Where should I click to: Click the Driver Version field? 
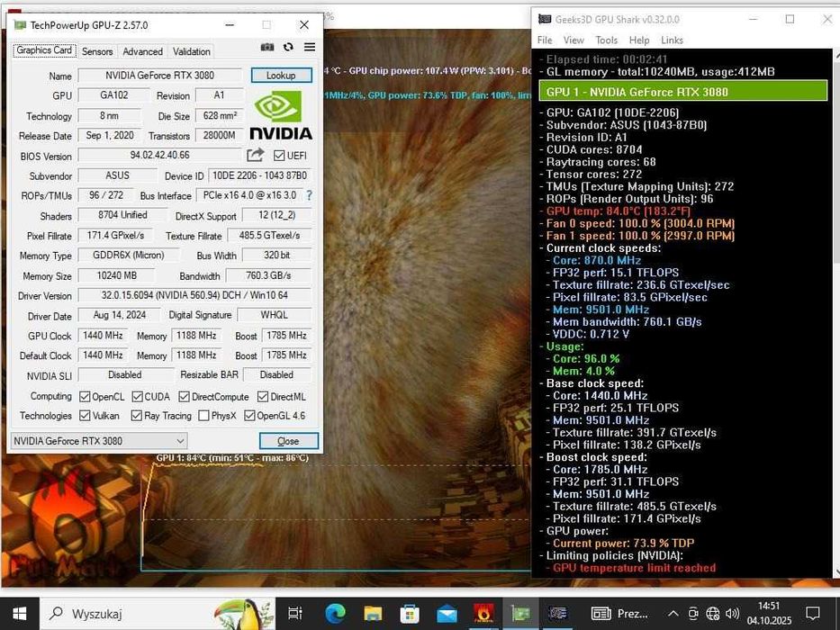click(x=194, y=295)
